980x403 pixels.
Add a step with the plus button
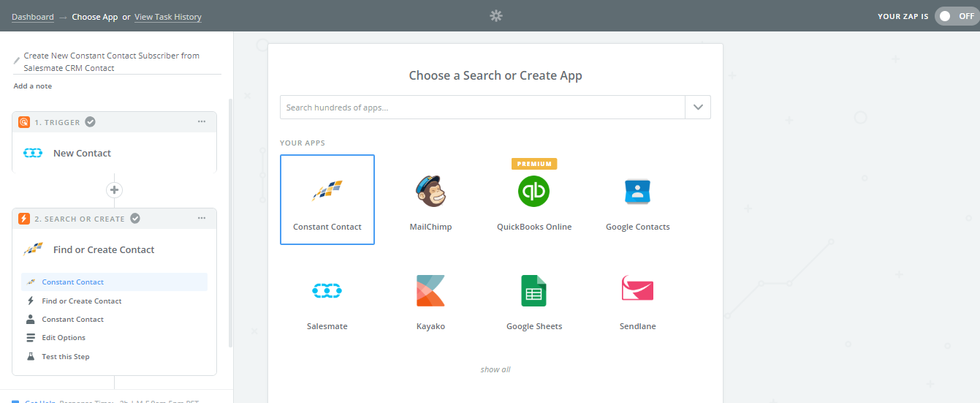click(x=114, y=190)
